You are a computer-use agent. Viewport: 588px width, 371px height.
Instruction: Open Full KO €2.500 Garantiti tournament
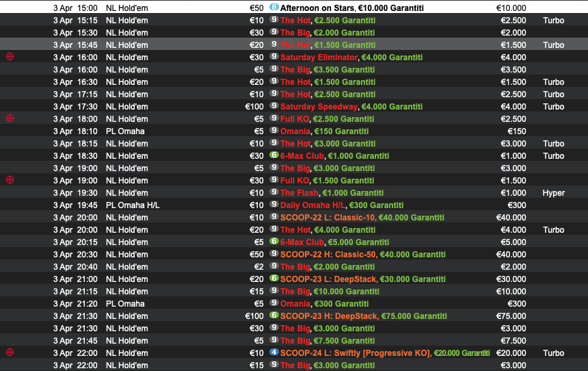[327, 119]
